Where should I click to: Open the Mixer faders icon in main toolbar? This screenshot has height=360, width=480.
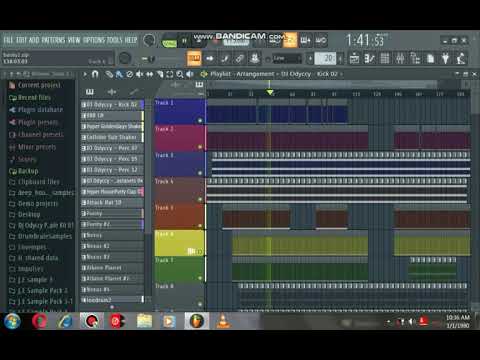click(400, 59)
